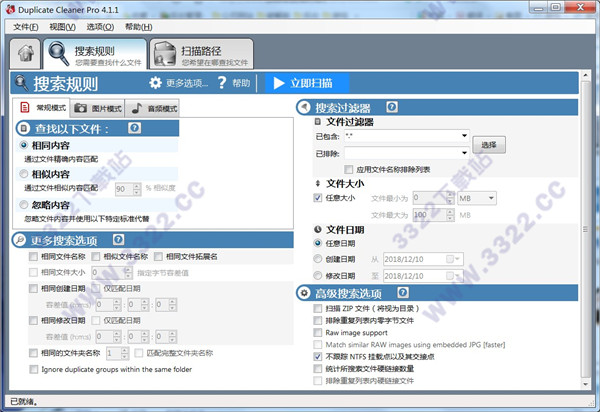The height and width of the screenshot is (412, 600).
Task: Click the play triangle icon for 立即扫描
Action: (279, 83)
